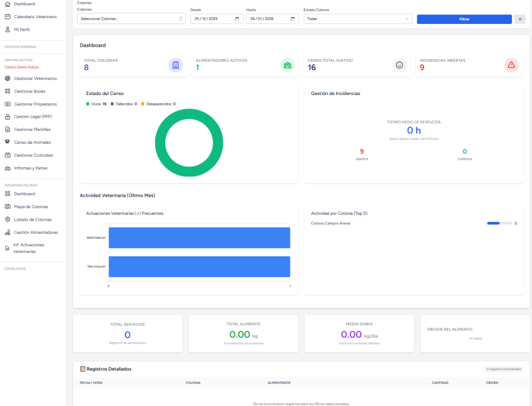Toggle Fallecidos legend in Estado del Censo
Screen dimensions: 532x406
124,104
